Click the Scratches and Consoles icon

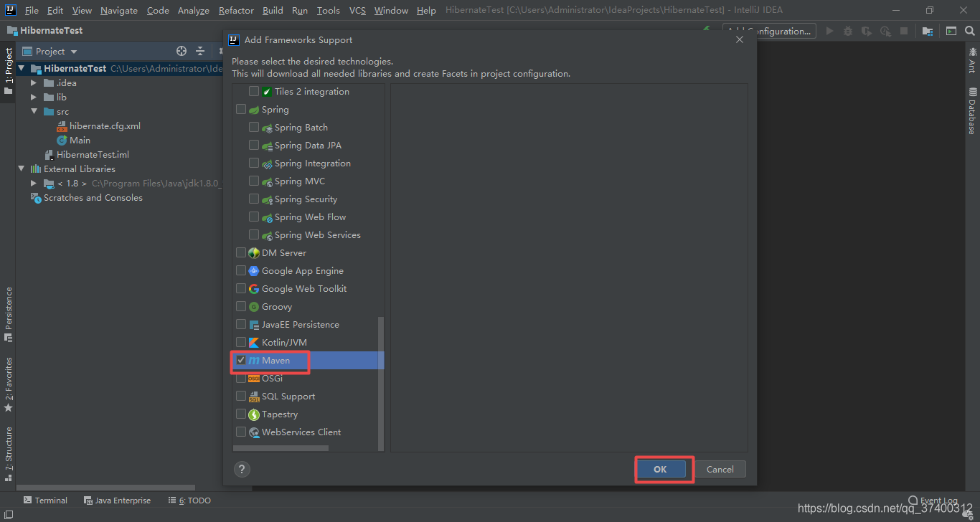pyautogui.click(x=36, y=198)
